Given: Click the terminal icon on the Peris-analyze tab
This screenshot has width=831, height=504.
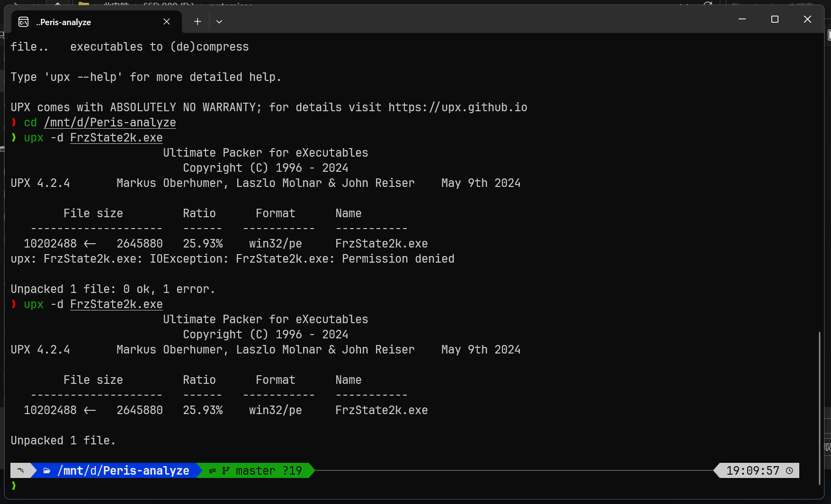Looking at the screenshot, I should pos(23,22).
